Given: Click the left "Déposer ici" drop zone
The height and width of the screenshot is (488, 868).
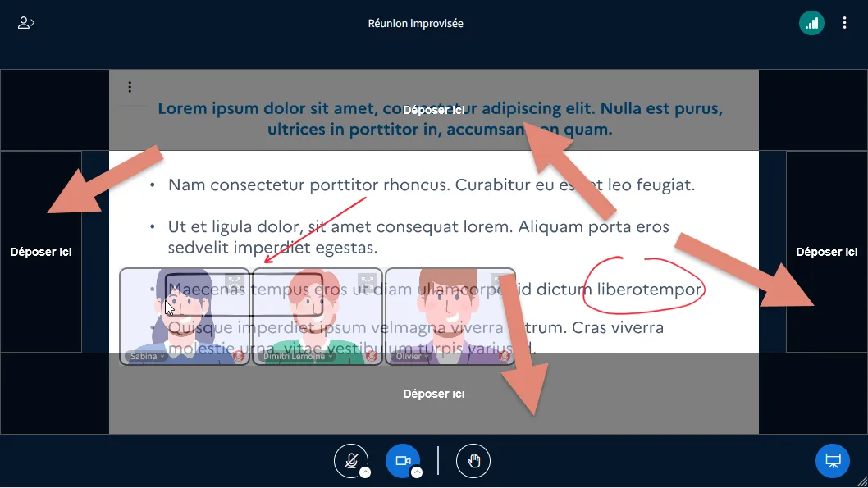Looking at the screenshot, I should coord(41,252).
